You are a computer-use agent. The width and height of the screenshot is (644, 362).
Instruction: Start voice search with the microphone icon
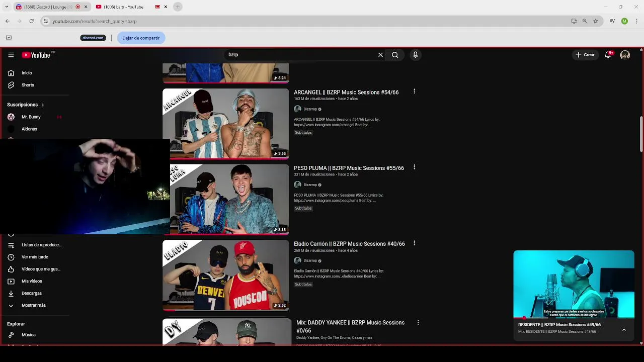(x=415, y=55)
